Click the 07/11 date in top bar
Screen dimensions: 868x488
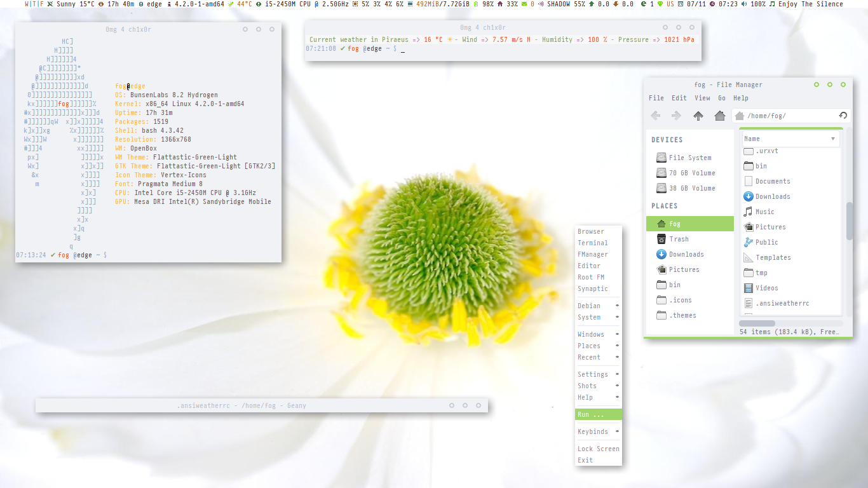[692, 4]
